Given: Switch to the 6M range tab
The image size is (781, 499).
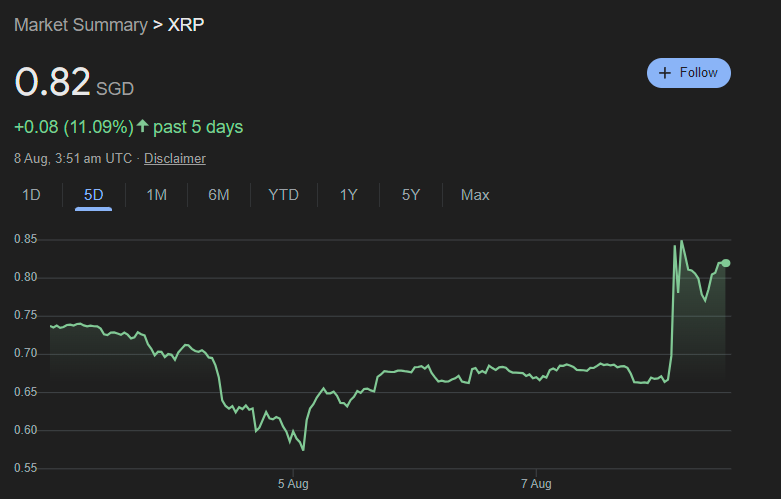Looking at the screenshot, I should tap(219, 195).
